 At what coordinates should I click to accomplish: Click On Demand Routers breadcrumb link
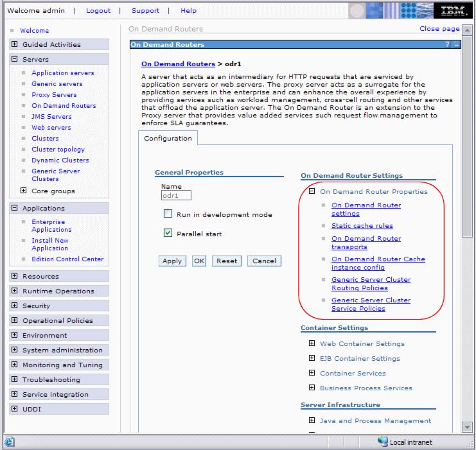[x=178, y=64]
